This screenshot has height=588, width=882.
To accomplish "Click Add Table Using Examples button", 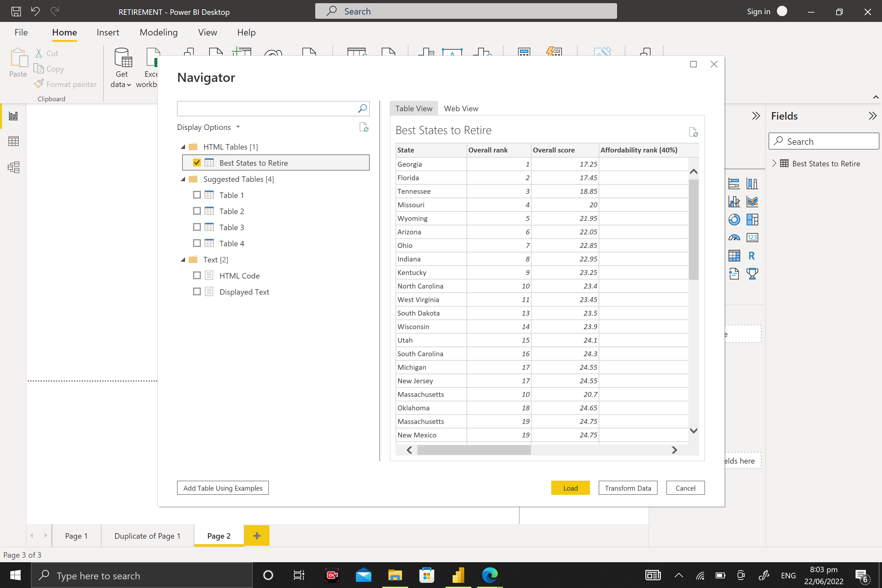I will [223, 488].
